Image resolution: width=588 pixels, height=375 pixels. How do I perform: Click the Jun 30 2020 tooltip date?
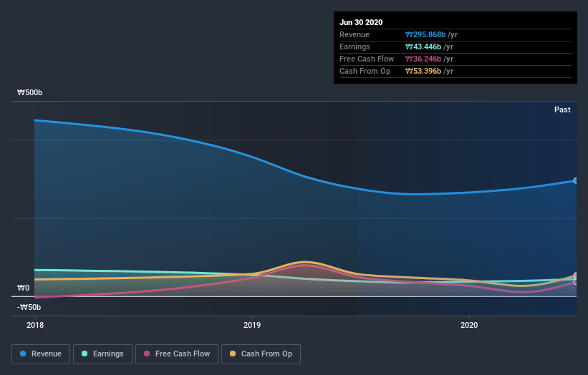(361, 22)
